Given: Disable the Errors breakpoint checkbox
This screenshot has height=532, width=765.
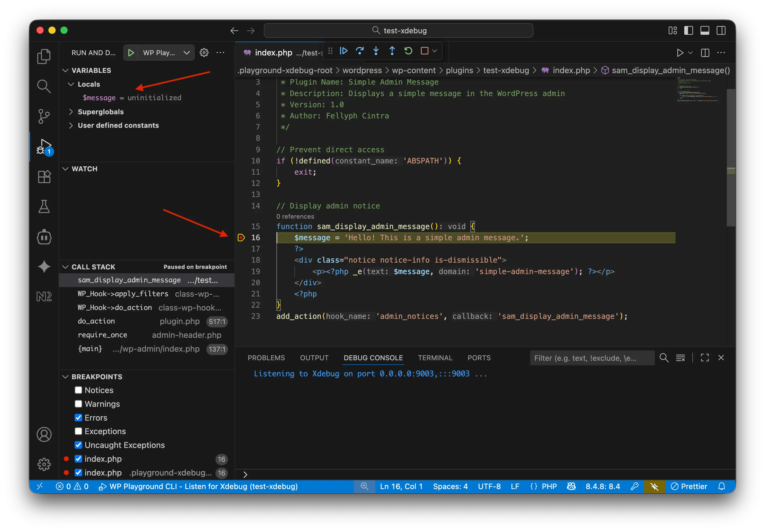Looking at the screenshot, I should [78, 418].
